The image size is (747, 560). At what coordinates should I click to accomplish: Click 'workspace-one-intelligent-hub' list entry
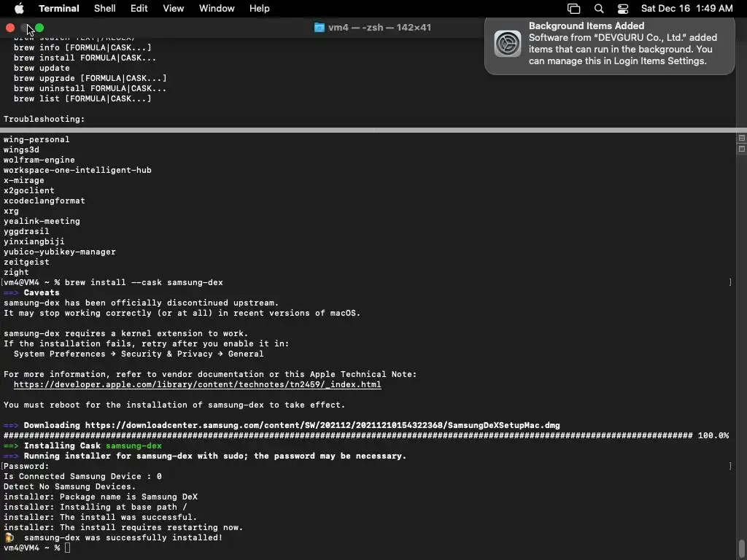77,170
